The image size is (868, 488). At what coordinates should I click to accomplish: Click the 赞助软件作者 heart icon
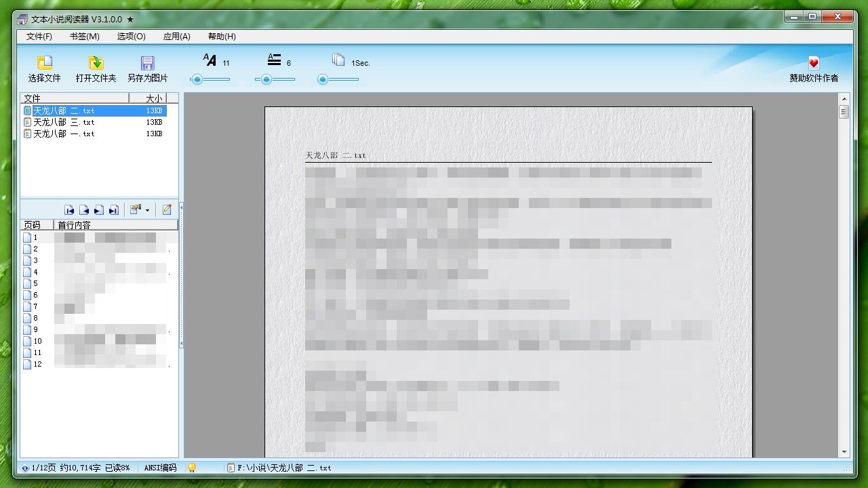(x=813, y=64)
